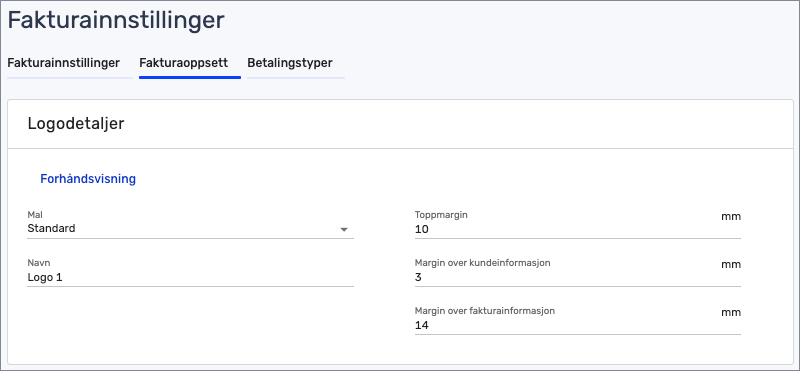Screen dimensions: 800x371
Task: Click the Mal field label
Action: click(x=35, y=215)
